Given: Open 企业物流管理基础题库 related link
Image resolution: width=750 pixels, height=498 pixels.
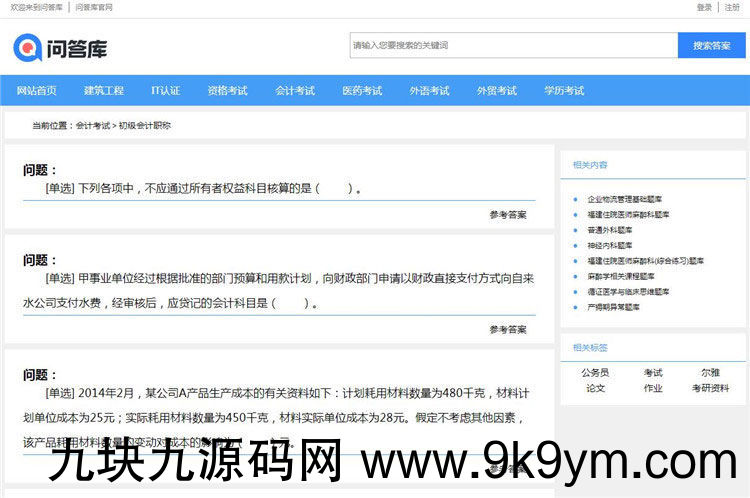Looking at the screenshot, I should click(624, 199).
